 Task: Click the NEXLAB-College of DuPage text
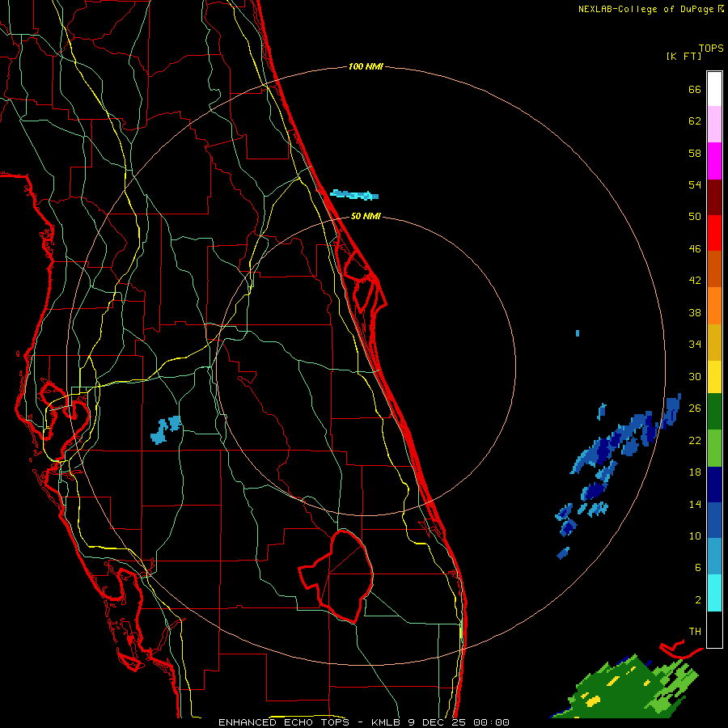pos(645,9)
